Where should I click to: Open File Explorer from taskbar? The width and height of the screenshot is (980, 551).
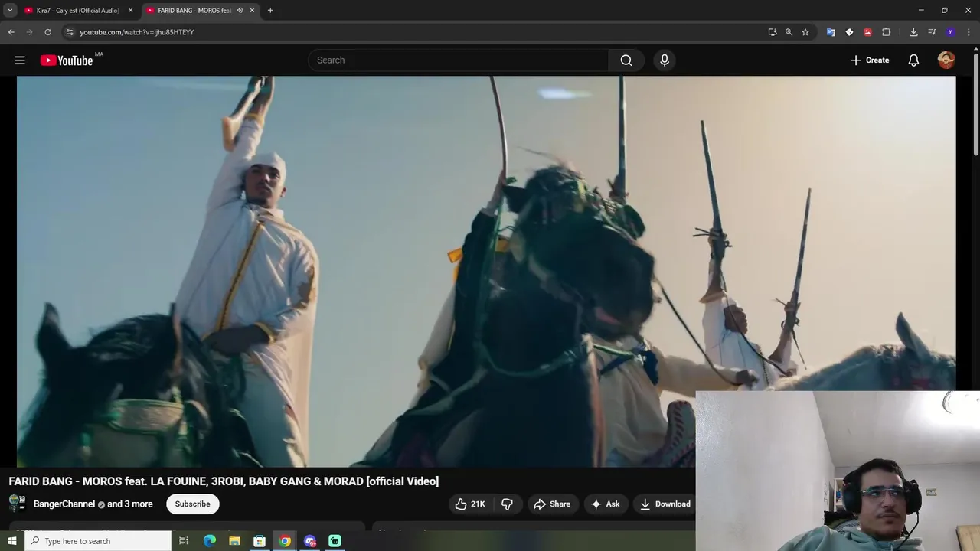click(x=235, y=541)
